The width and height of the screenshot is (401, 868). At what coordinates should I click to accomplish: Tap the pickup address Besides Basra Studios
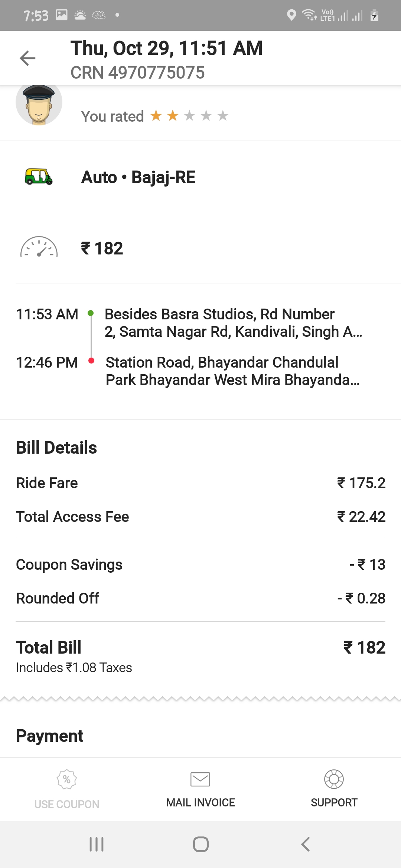pyautogui.click(x=233, y=323)
